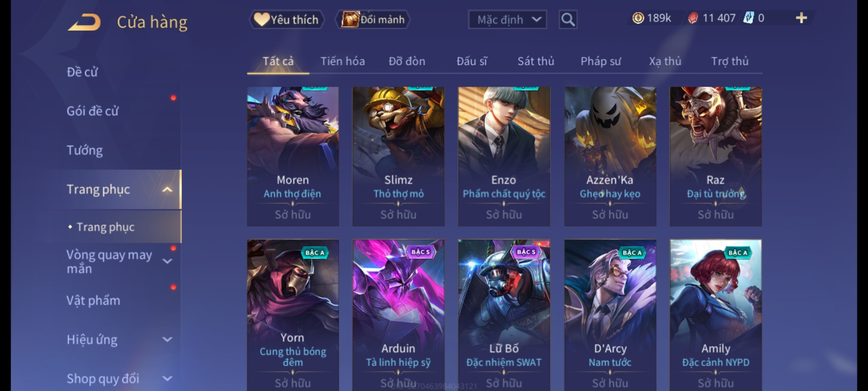Select the Amily Đặc cảnh NYPD skin card
This screenshot has width=868, height=391.
[716, 315]
